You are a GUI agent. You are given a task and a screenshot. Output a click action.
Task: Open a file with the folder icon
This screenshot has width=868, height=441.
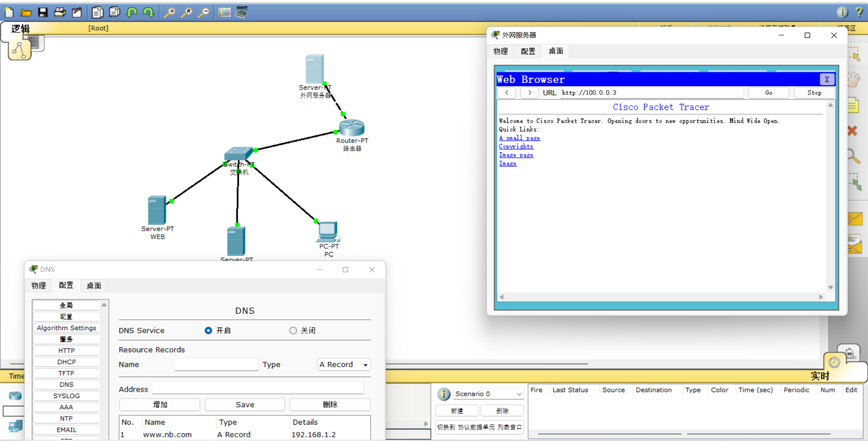(x=26, y=12)
